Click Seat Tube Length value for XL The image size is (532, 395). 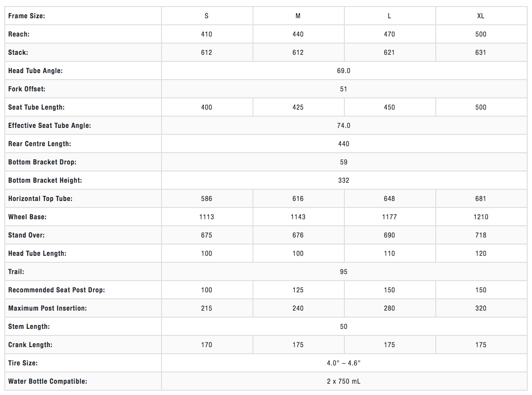point(481,107)
